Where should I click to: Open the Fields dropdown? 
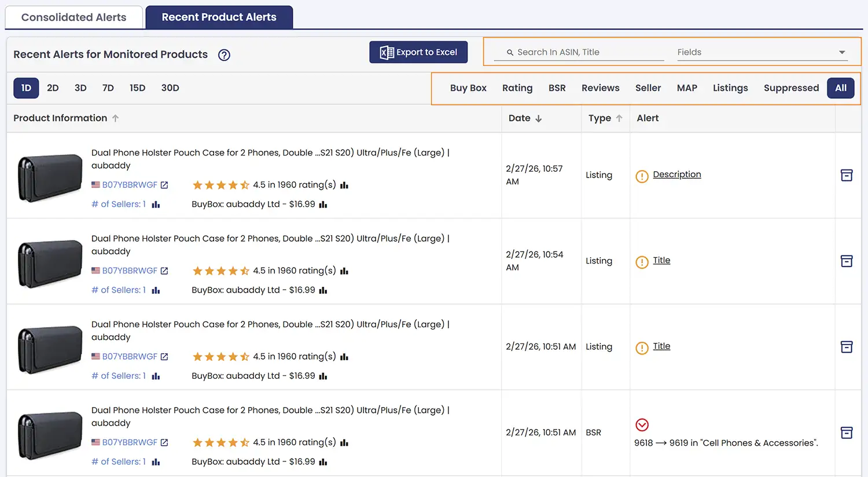762,52
